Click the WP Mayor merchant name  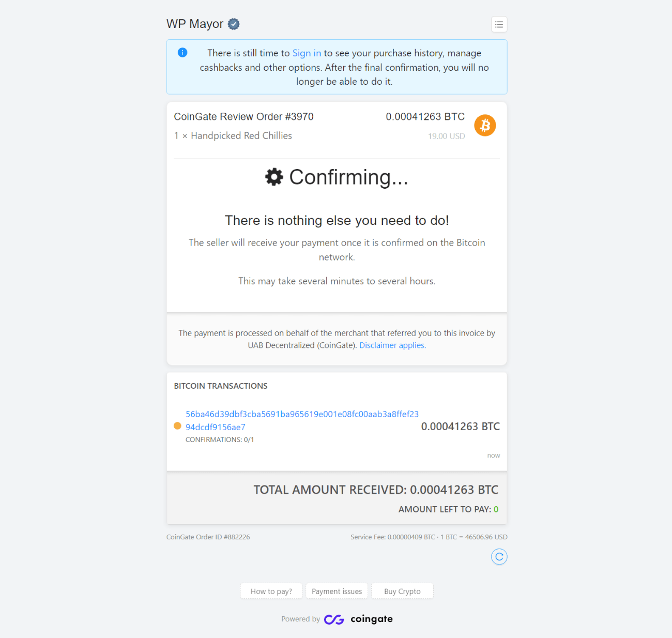pyautogui.click(x=195, y=24)
